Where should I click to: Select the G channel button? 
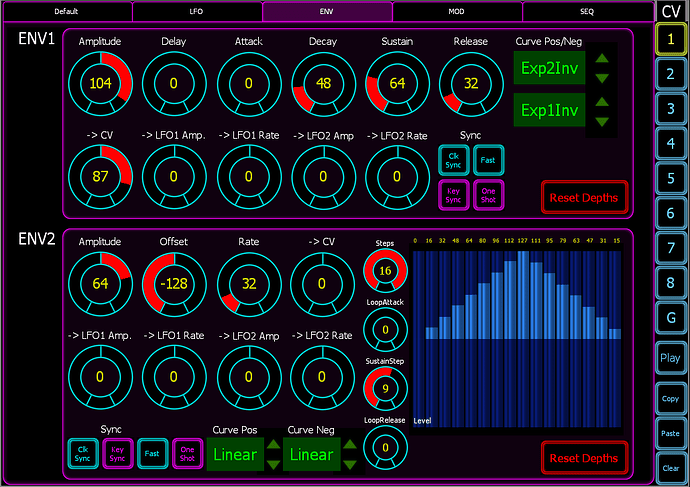click(x=671, y=318)
